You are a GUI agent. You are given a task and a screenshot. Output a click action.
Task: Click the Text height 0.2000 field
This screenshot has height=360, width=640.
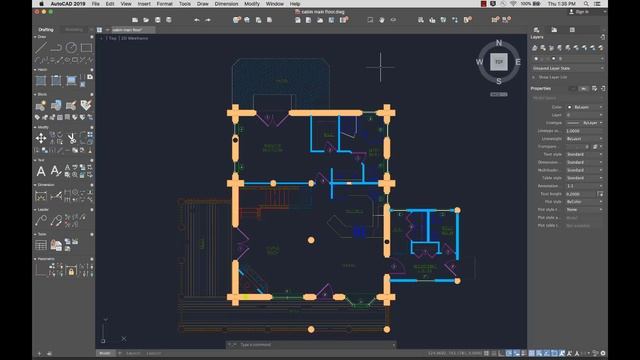tap(581, 194)
